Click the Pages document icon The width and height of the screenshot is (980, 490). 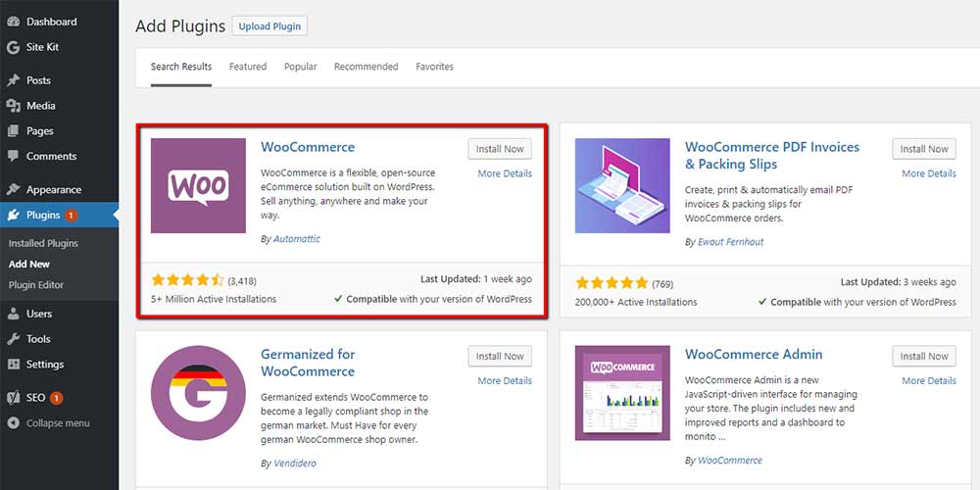click(13, 131)
